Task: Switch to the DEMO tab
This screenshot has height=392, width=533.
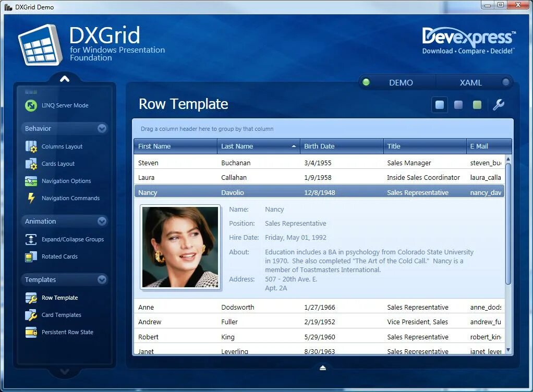Action: (401, 82)
